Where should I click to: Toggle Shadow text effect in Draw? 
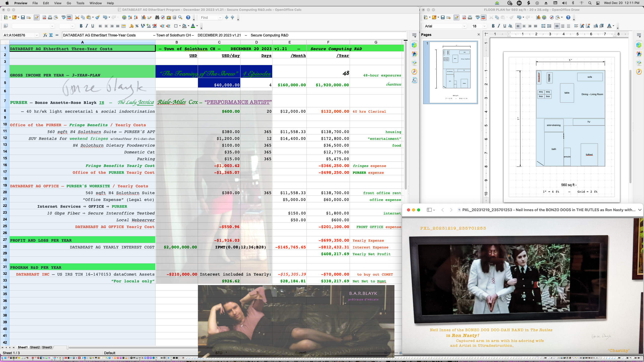510,26
